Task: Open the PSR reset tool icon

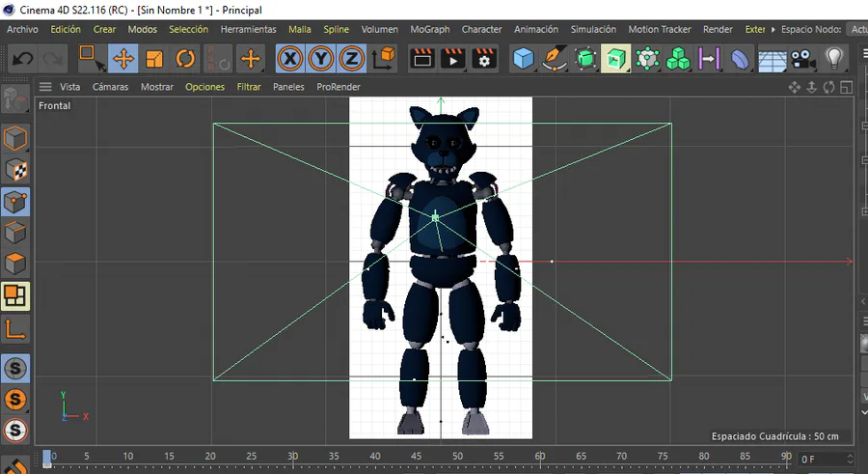Action: 218,59
